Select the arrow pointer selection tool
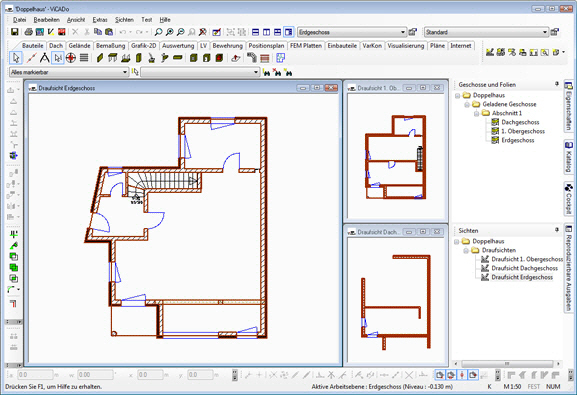Viewport: 577px width, 395px height. [x=16, y=58]
